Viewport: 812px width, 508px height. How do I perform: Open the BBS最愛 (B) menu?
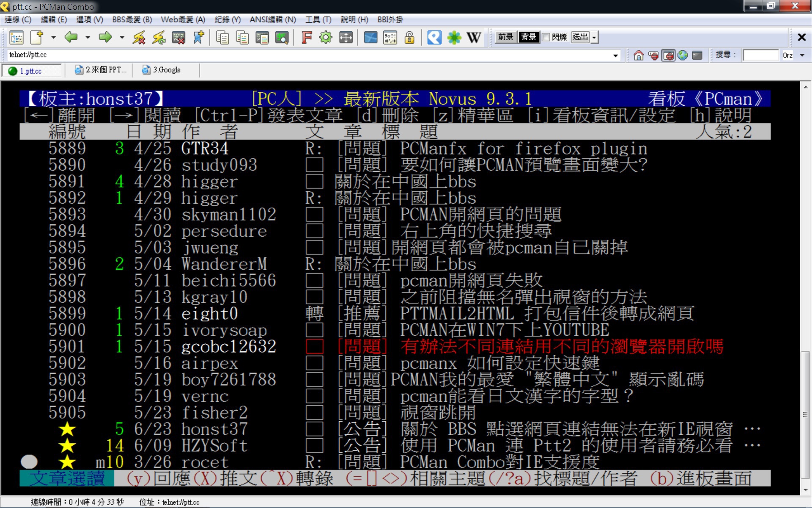(x=132, y=19)
